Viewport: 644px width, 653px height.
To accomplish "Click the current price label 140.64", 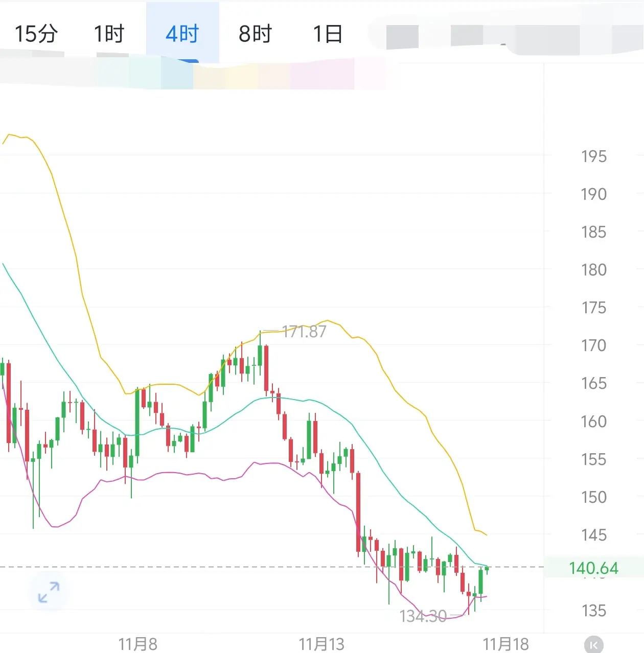I will click(593, 568).
